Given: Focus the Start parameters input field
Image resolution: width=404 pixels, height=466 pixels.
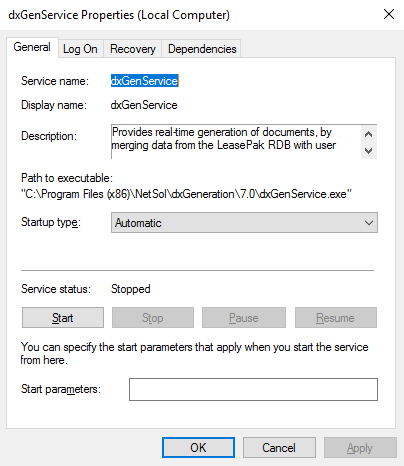Looking at the screenshot, I should [x=253, y=389].
